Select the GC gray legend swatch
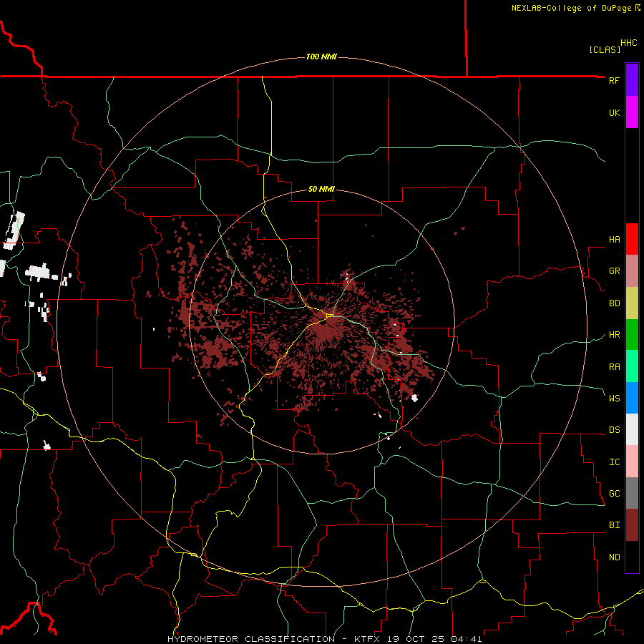This screenshot has width=644, height=644. pyautogui.click(x=632, y=493)
